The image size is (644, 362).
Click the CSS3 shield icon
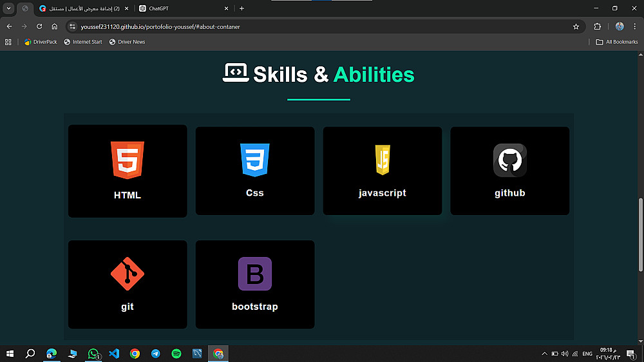[254, 160]
